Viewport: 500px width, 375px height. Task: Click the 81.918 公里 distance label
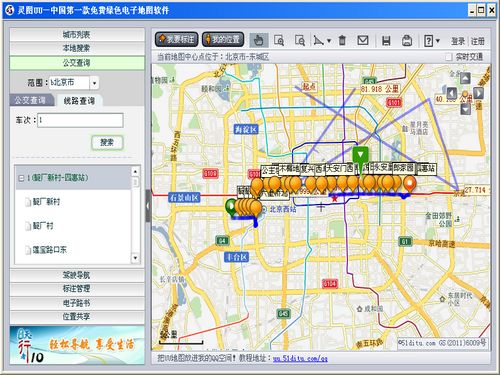tap(379, 89)
